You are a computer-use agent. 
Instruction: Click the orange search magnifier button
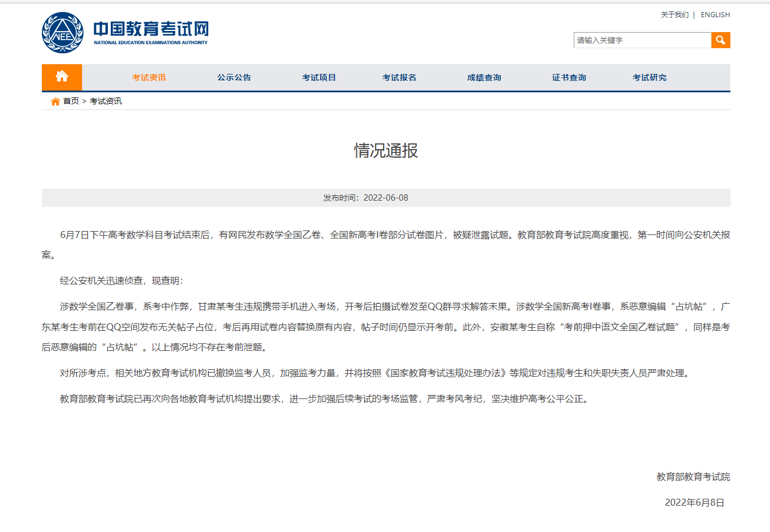coord(721,40)
